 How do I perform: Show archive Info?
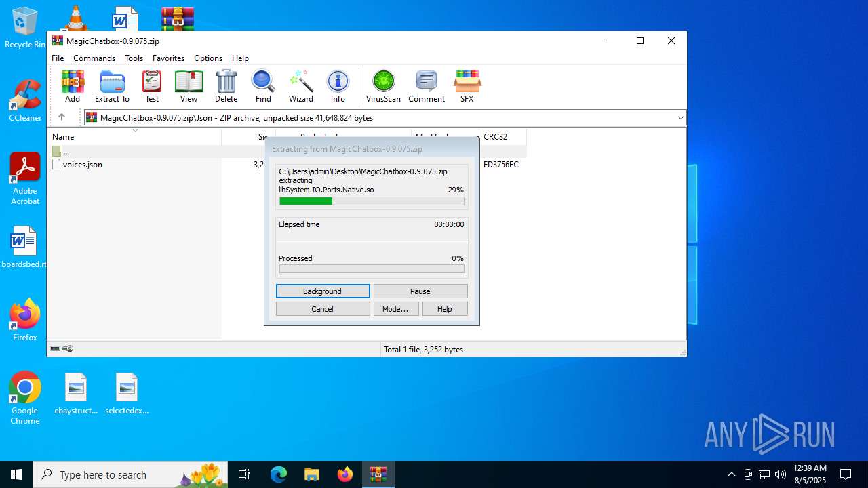(x=338, y=86)
